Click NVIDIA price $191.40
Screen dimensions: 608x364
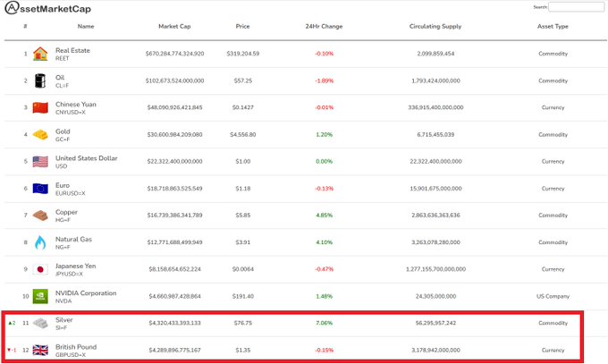click(243, 296)
